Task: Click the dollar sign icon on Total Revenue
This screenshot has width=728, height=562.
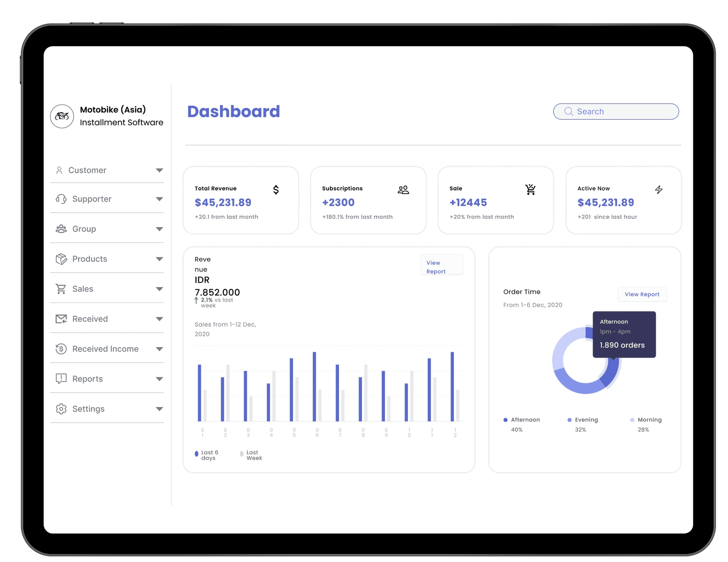Action: point(276,190)
